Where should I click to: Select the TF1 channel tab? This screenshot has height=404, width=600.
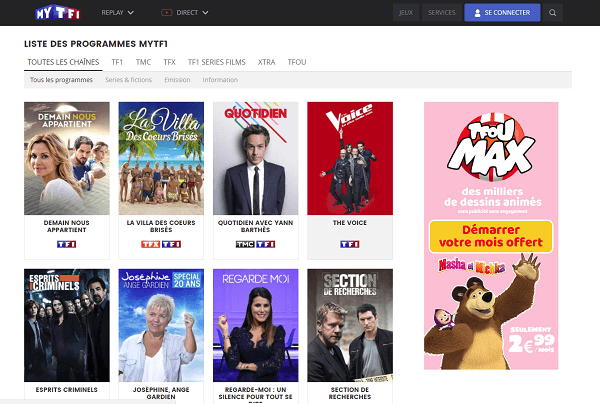click(117, 62)
